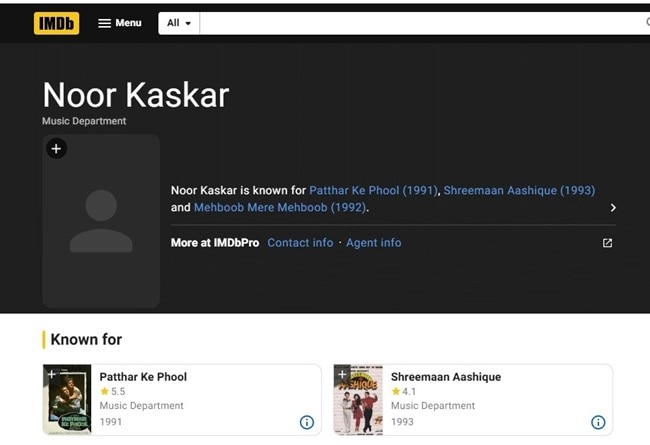Click the IMDb logo

click(56, 23)
